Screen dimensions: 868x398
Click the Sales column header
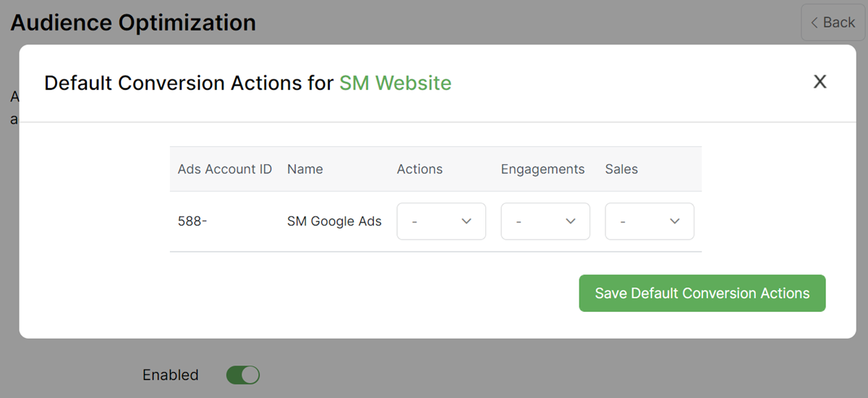(x=621, y=169)
